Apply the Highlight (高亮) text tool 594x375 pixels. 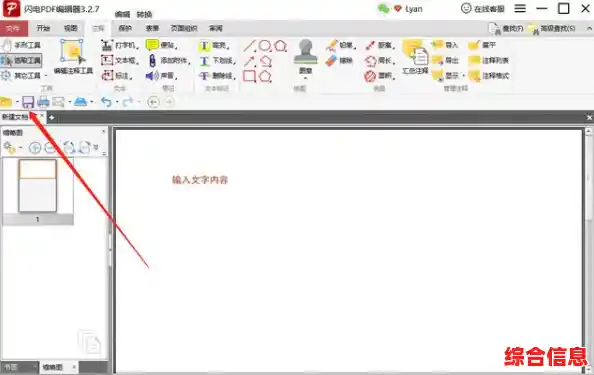point(214,45)
